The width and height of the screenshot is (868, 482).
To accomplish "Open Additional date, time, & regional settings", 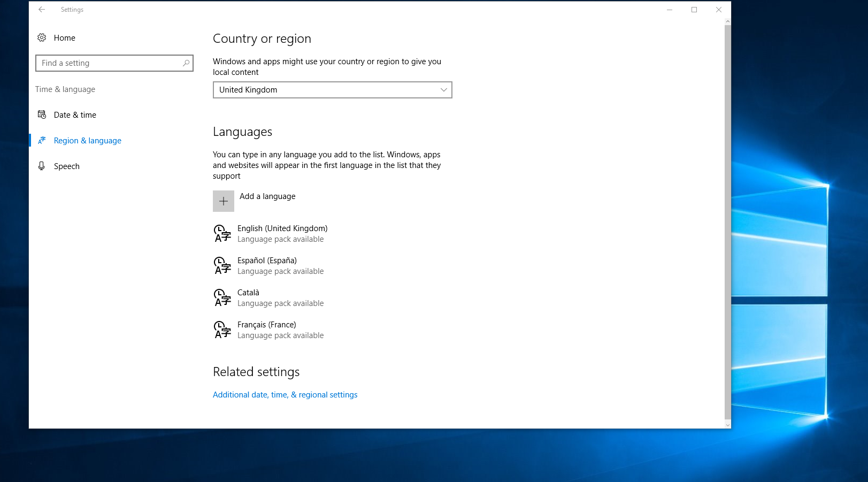I will (285, 395).
